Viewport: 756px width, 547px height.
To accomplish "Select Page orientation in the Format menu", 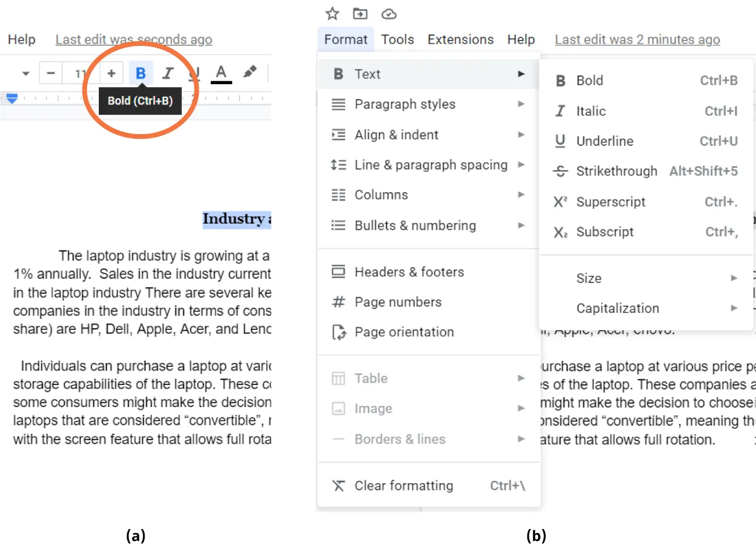I will coord(404,332).
